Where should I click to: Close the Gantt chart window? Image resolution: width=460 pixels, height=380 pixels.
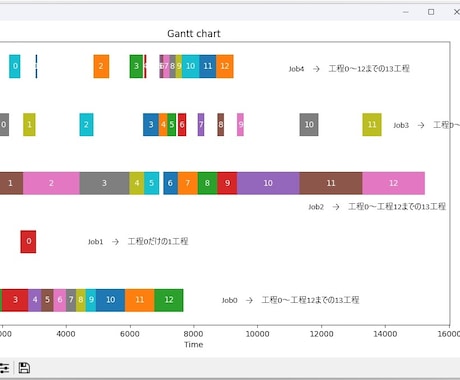tap(457, 12)
